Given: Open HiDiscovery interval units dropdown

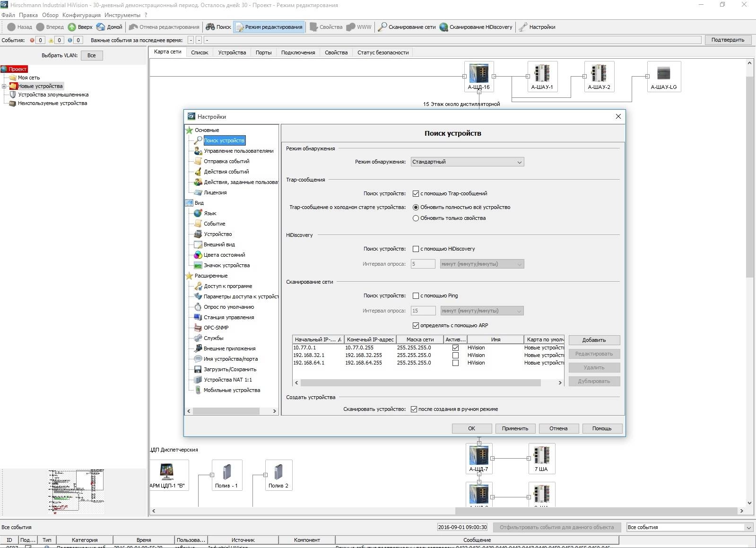Looking at the screenshot, I should tap(482, 264).
